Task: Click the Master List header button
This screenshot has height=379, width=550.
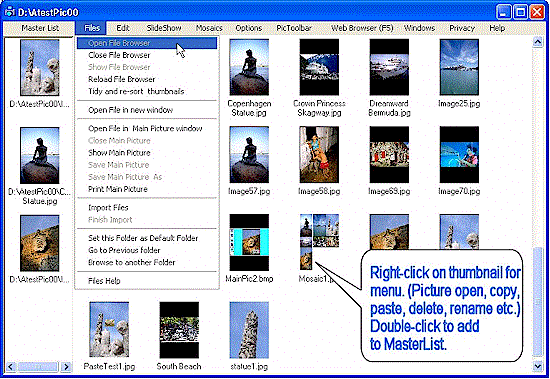Action: [x=39, y=28]
